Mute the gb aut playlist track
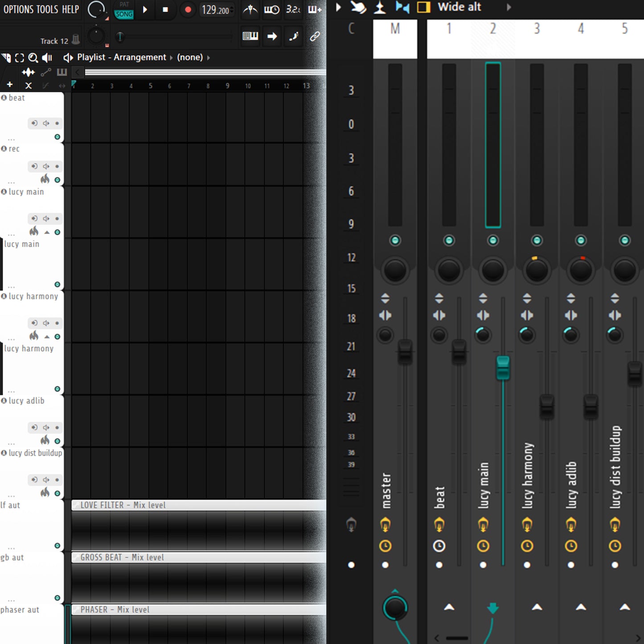 click(x=57, y=598)
